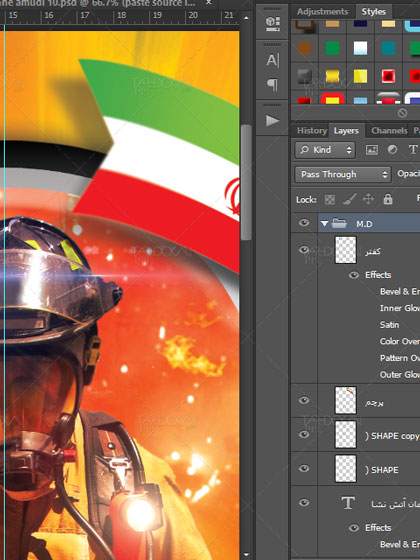Open the Pass Through blend mode dropdown
This screenshot has height=560, width=420.
click(343, 175)
